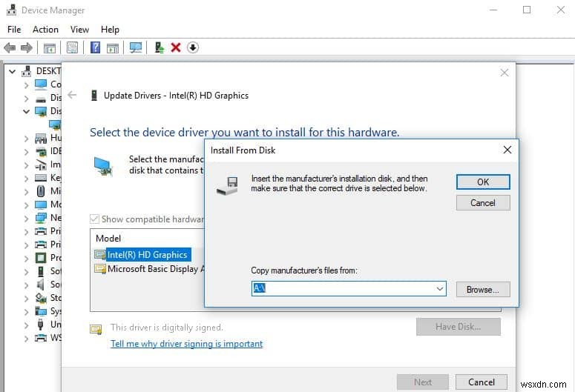Open the blue question mark Help icon
This screenshot has width=575, height=392.
click(x=96, y=47)
